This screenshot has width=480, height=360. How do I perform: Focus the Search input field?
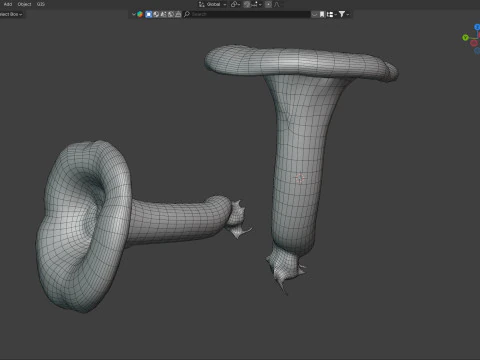click(247, 14)
